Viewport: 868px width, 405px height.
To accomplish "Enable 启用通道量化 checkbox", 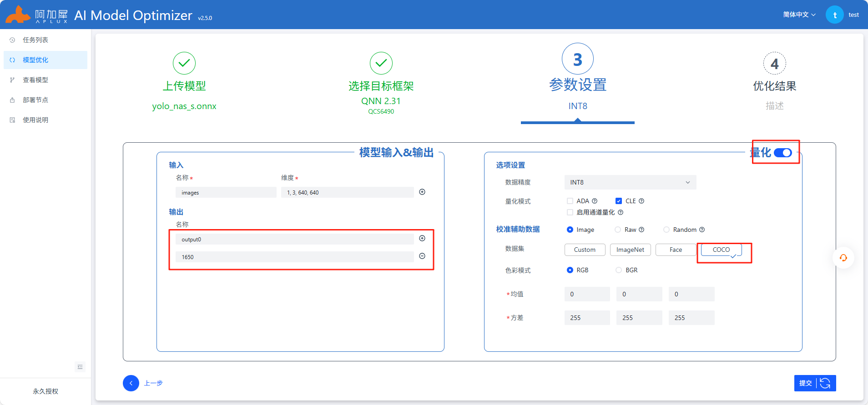I will [570, 212].
